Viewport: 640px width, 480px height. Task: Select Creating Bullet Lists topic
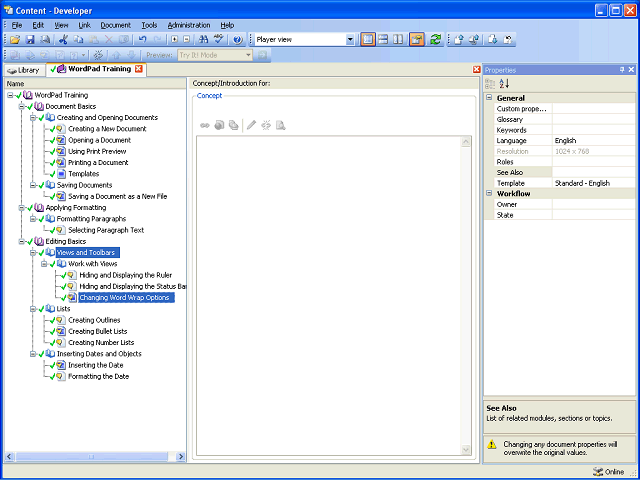coord(98,331)
